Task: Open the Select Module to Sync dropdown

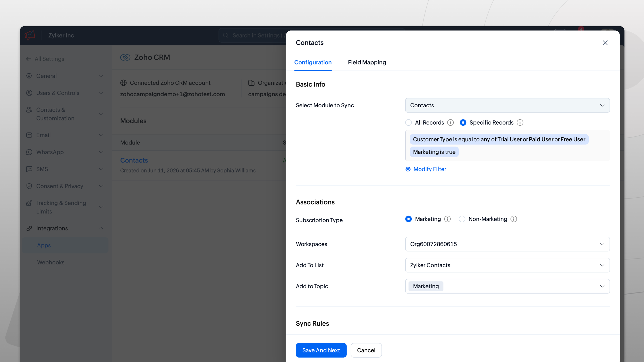Action: (507, 105)
